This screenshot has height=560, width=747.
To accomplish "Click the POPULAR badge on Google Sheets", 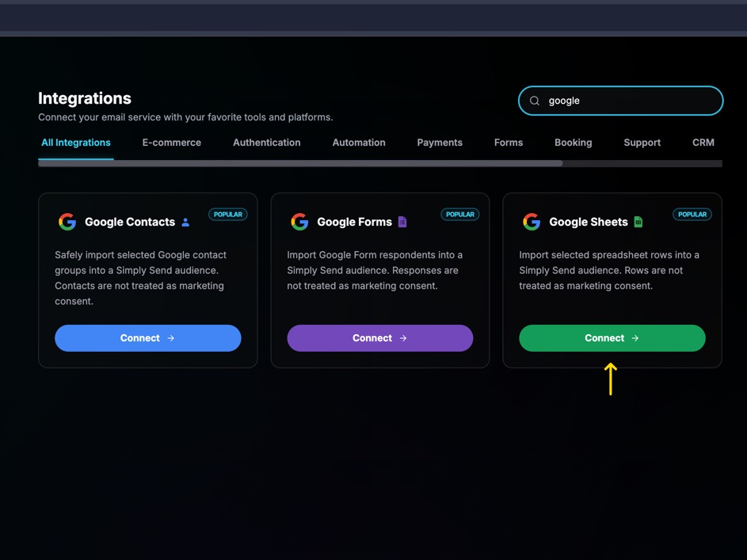I will (692, 215).
